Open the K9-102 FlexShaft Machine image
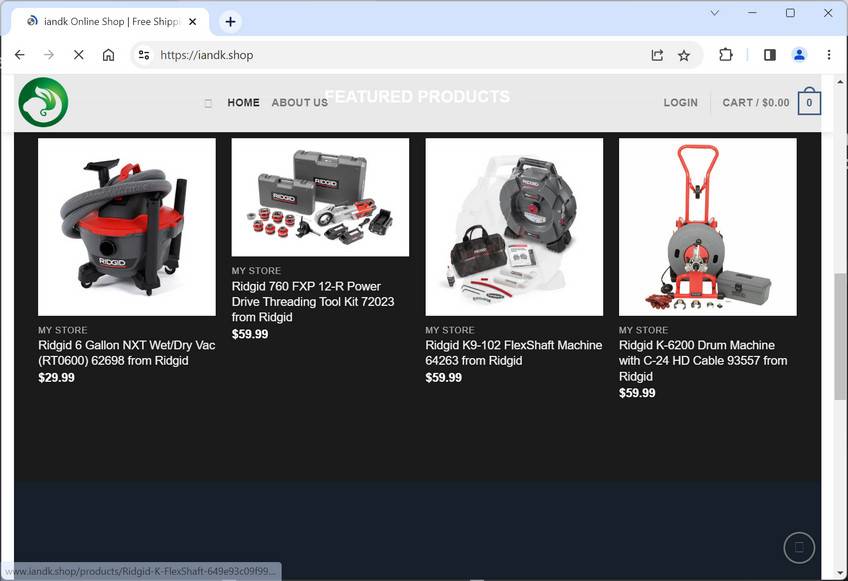848x581 pixels. (x=514, y=227)
